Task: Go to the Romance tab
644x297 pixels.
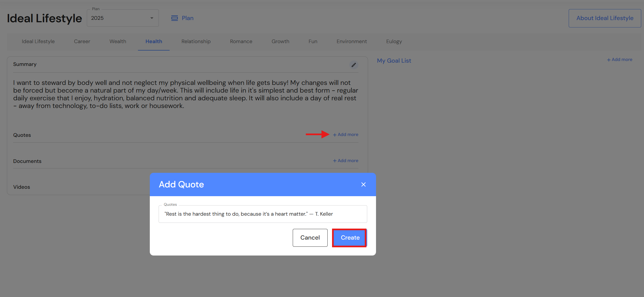Action: [241, 41]
